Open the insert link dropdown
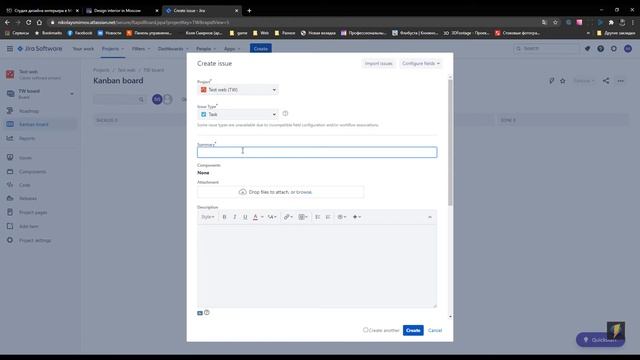 coord(288,217)
